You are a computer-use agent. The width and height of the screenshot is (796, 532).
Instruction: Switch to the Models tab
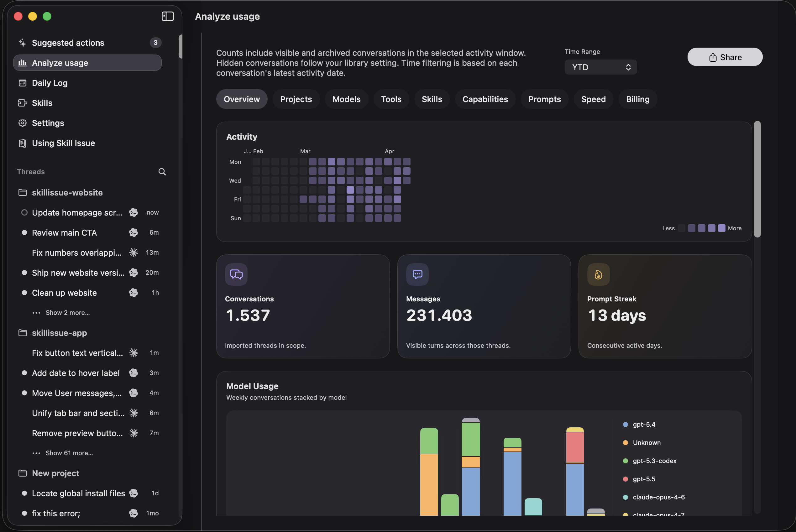[x=346, y=99]
